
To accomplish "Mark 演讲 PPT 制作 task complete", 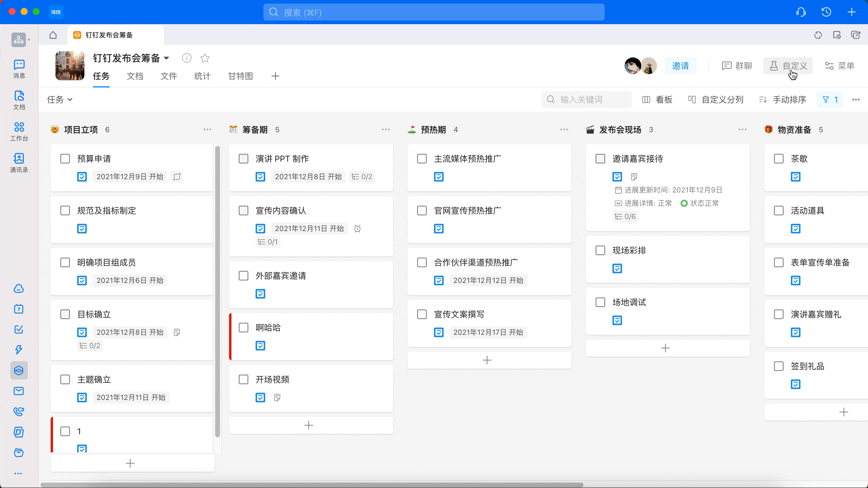I will [243, 159].
